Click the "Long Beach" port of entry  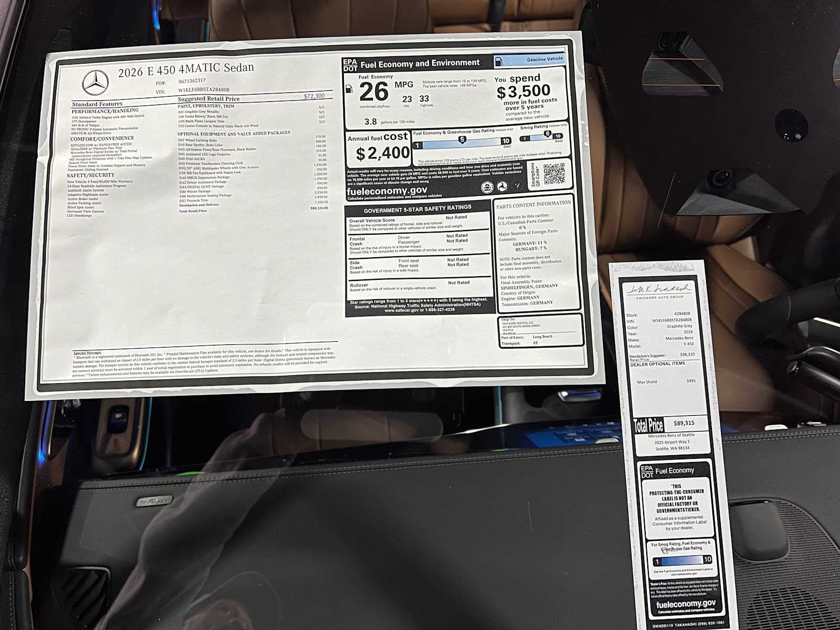(542, 337)
